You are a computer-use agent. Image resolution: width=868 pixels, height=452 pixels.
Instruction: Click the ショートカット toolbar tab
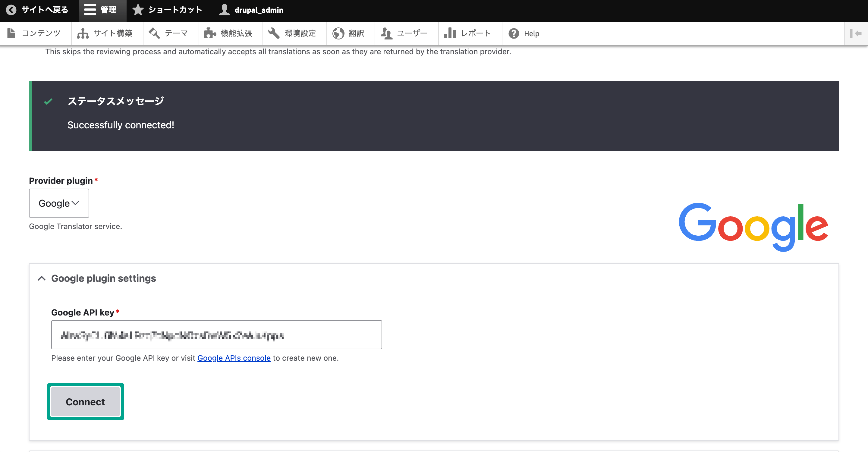click(168, 10)
